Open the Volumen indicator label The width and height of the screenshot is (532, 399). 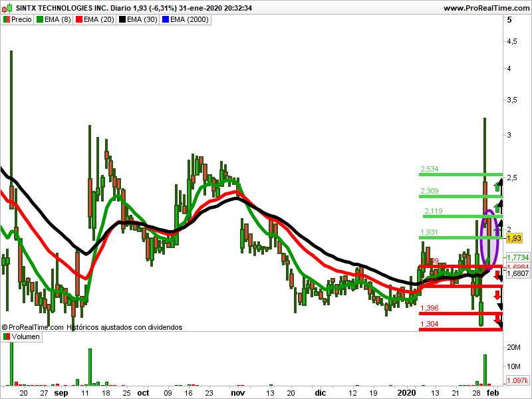(x=26, y=337)
